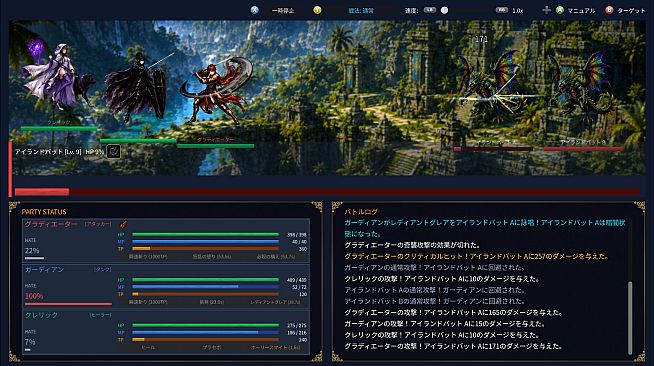Click グラディエーター's 398 / 398 HP value
The height and width of the screenshot is (366, 654).
point(297,235)
